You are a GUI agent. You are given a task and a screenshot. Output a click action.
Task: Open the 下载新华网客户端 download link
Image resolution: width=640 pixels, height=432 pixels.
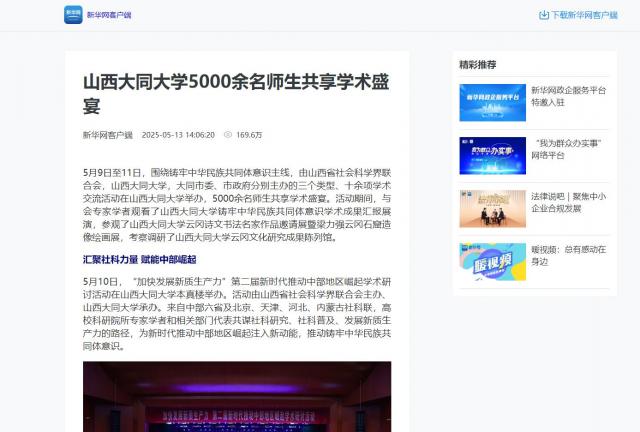point(584,15)
